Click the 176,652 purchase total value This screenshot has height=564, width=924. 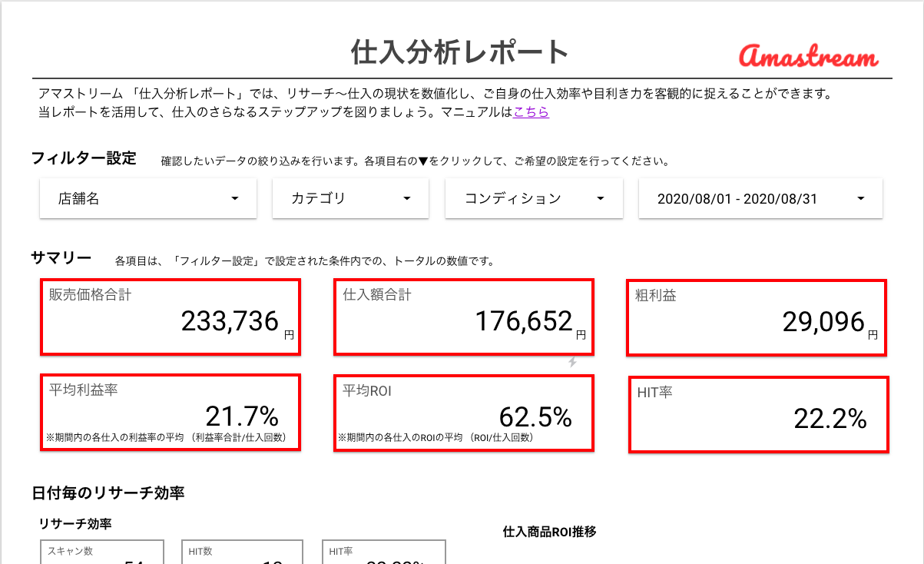coord(524,321)
